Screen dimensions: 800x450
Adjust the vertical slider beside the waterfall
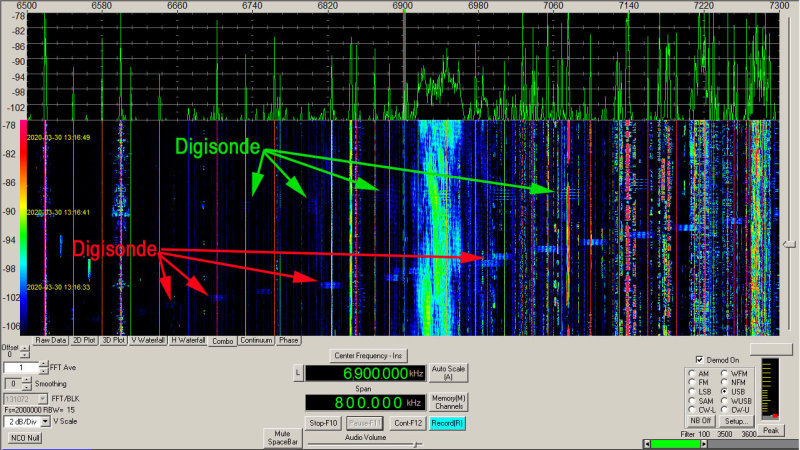pos(790,245)
